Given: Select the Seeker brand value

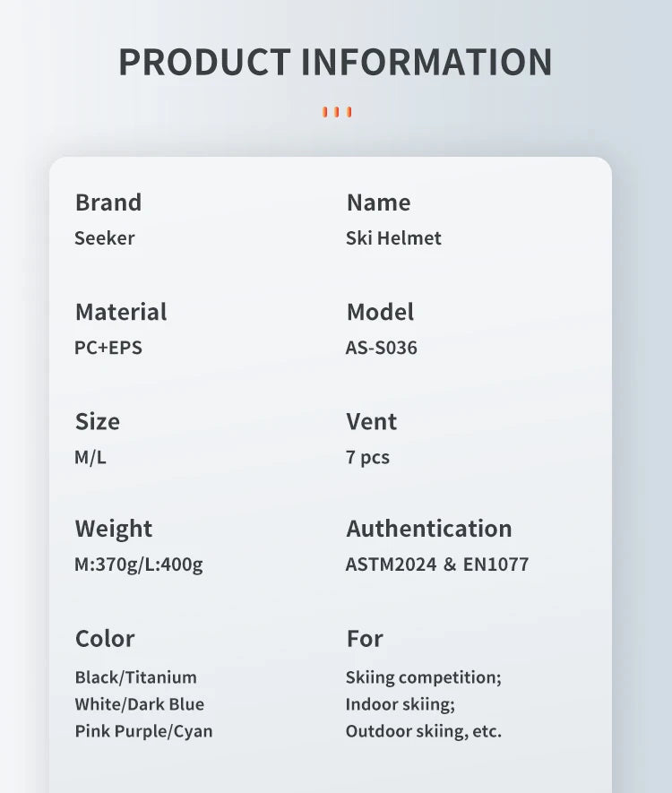Looking at the screenshot, I should [105, 238].
